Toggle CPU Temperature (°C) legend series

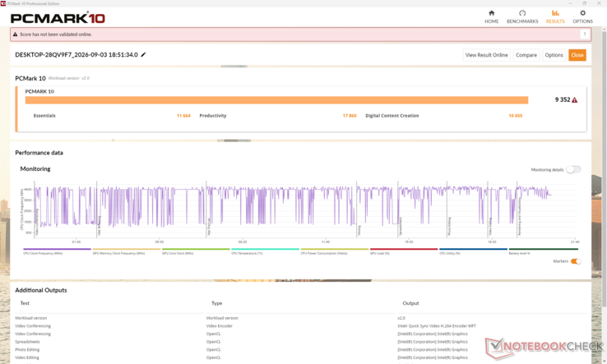(x=265, y=251)
